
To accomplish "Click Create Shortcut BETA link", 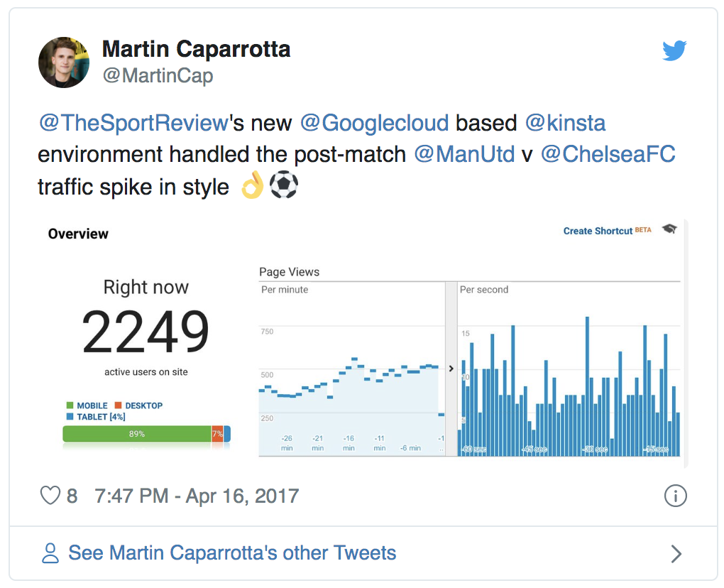I will tap(607, 231).
